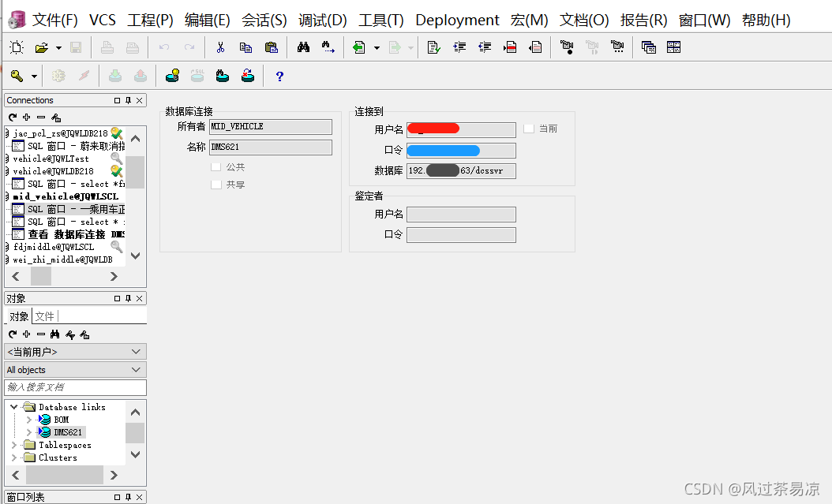Viewport: 832px width, 504px height.
Task: Refresh the Connections panel list
Action: point(13,117)
